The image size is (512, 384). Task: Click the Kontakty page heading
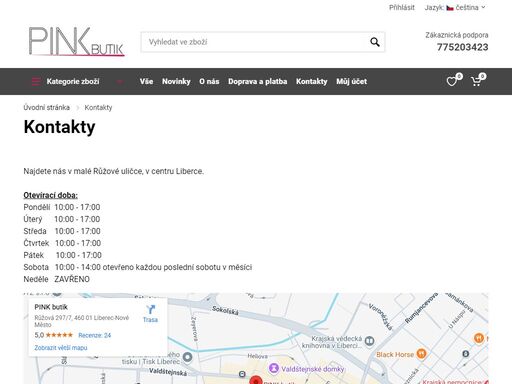pyautogui.click(x=59, y=127)
